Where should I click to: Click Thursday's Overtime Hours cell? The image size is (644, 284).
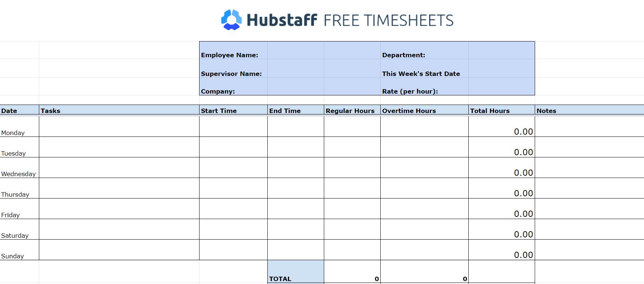pos(424,188)
